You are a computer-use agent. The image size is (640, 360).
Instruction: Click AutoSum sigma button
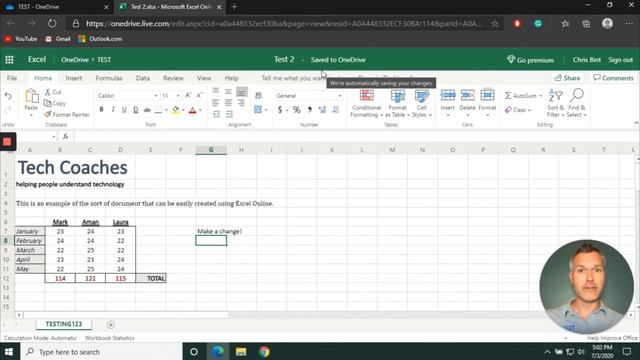point(521,96)
